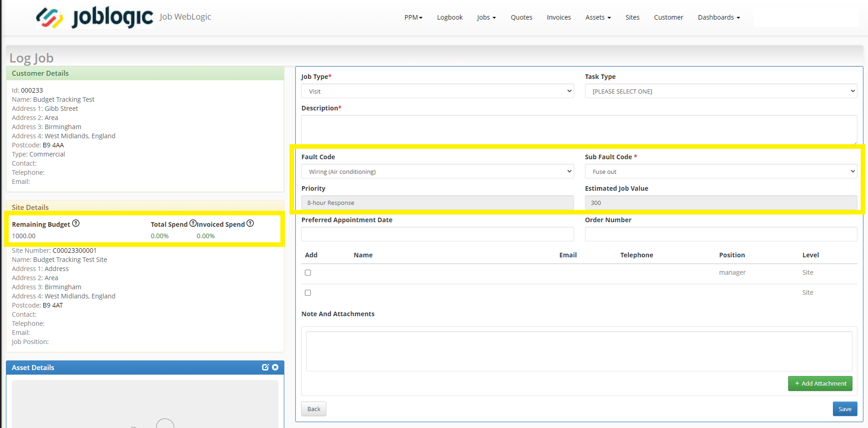
Task: Click the Email column header in contacts table
Action: [x=568, y=255]
